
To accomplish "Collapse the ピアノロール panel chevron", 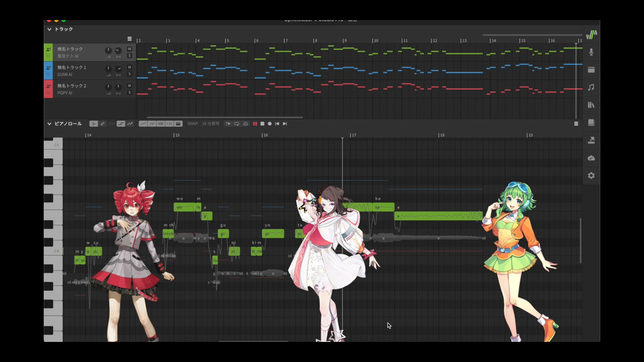I will tap(49, 123).
